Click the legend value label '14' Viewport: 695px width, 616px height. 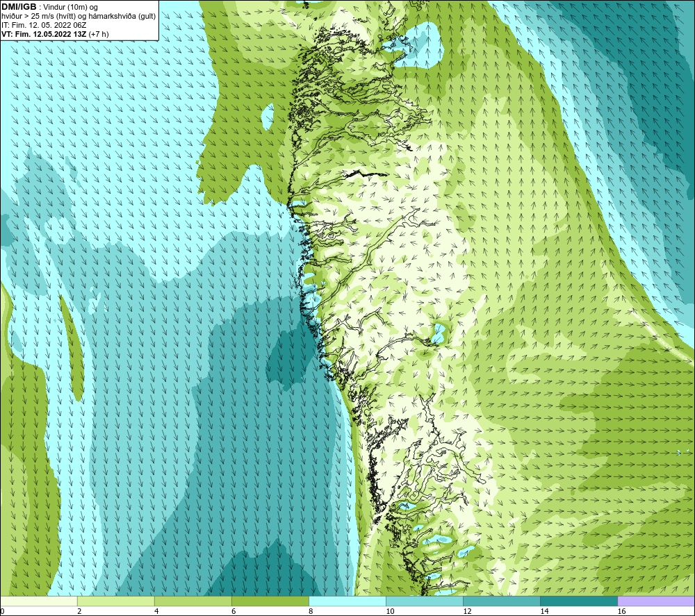(544, 611)
